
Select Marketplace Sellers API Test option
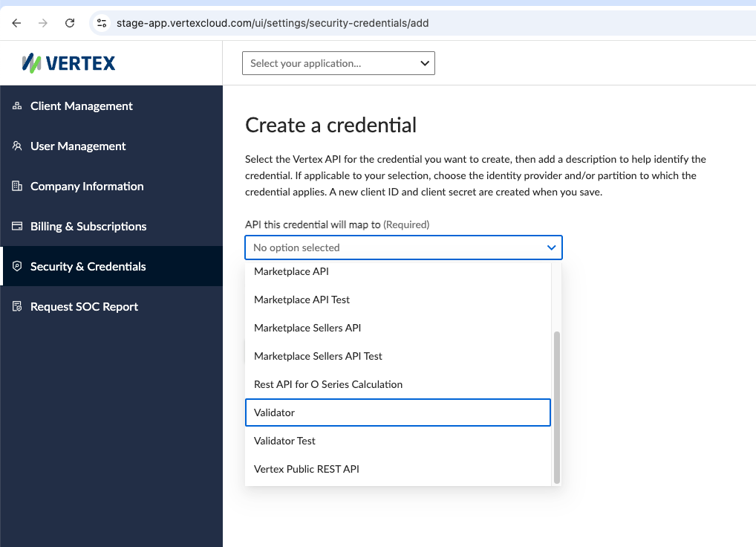coord(398,356)
